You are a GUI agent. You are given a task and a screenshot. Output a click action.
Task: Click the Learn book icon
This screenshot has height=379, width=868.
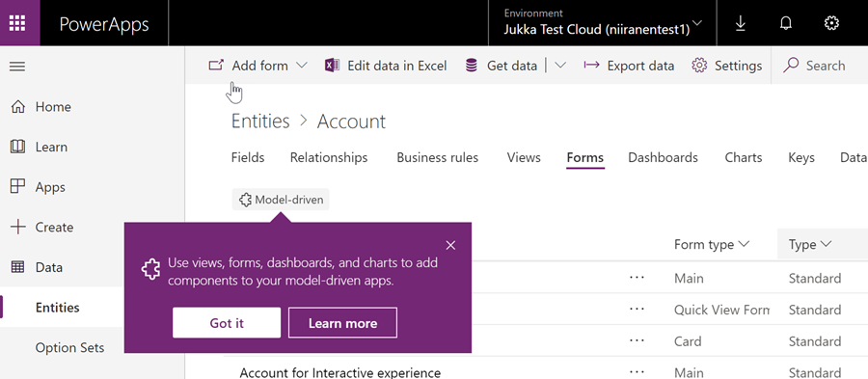pos(18,147)
